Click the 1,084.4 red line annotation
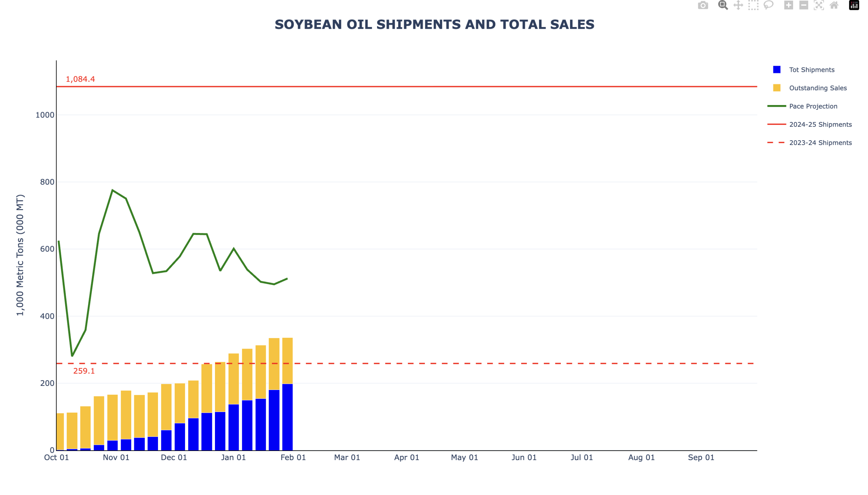This screenshot has height=495, width=868. click(x=80, y=79)
